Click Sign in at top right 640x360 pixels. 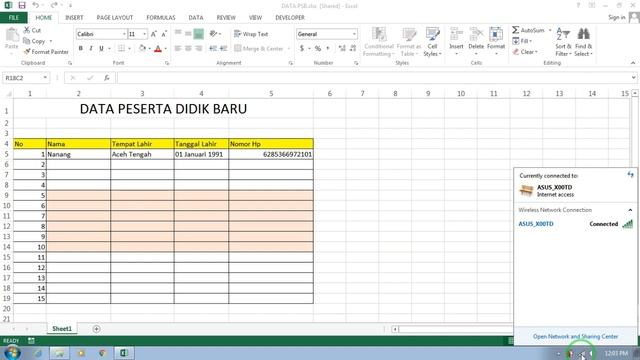616,17
